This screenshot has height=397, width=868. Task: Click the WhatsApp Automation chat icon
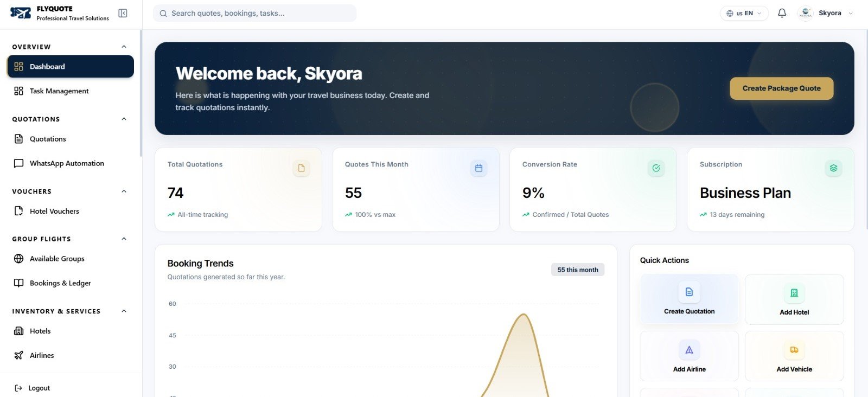point(18,163)
